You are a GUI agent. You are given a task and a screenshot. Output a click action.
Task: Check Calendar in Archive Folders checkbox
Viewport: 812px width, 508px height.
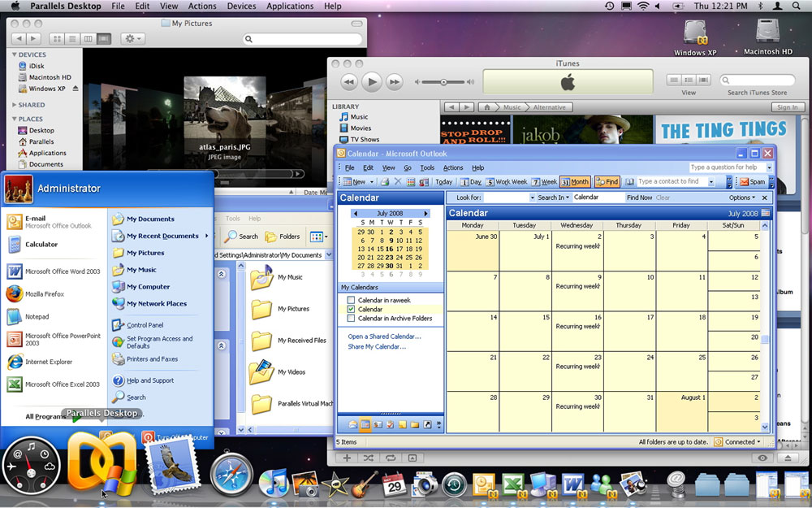tap(351, 319)
